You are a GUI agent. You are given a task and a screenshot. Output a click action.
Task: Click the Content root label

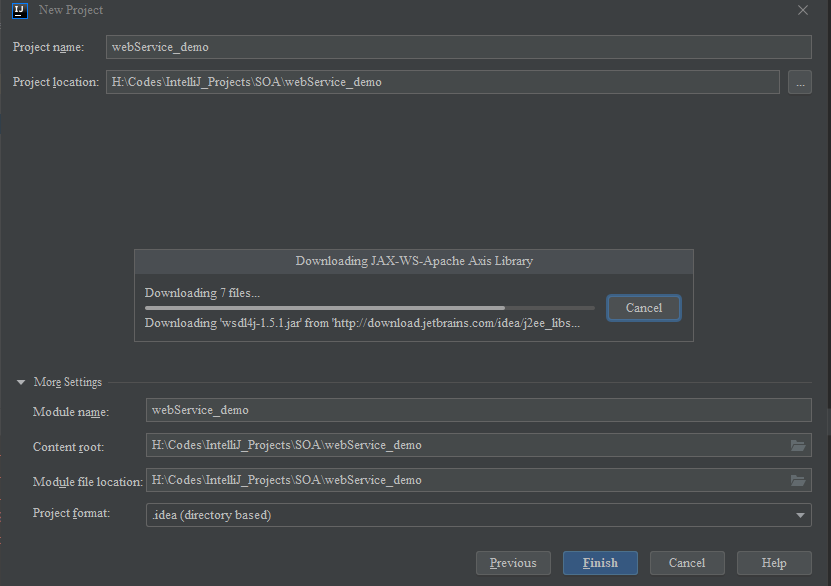click(x=68, y=447)
